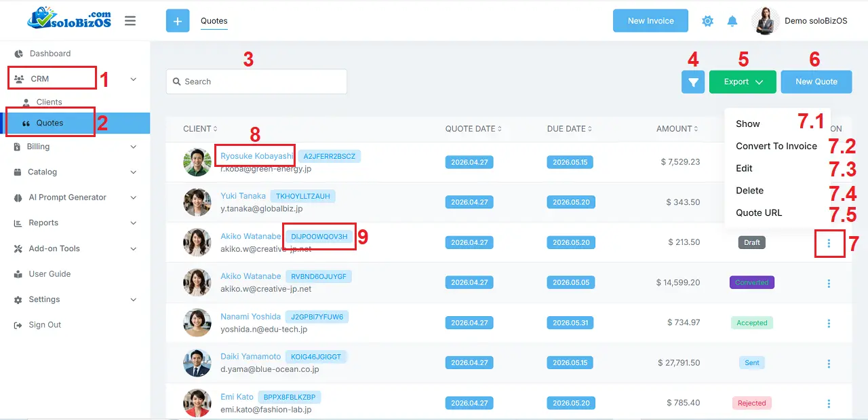Focus the Search input field
Screen dimensions: 868x420
click(256, 81)
